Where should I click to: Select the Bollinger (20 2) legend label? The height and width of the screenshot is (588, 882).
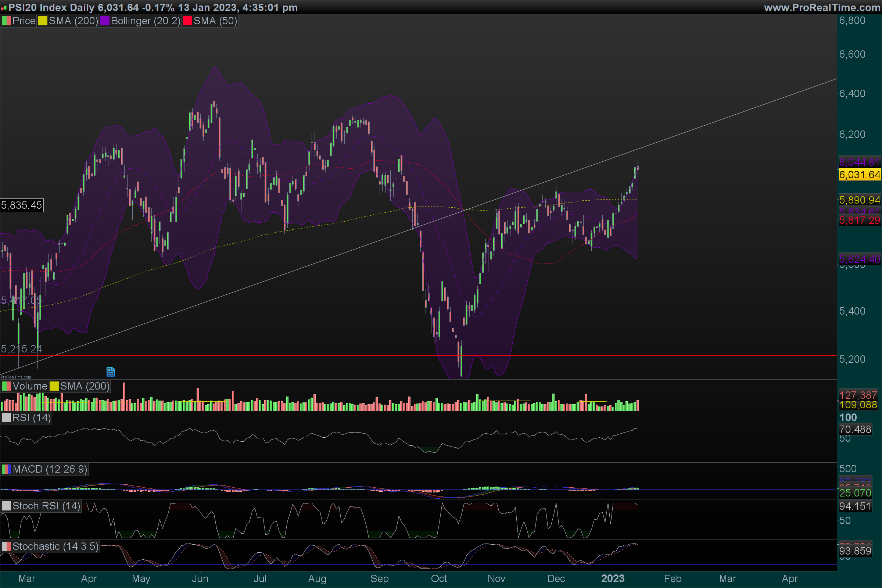coord(146,21)
